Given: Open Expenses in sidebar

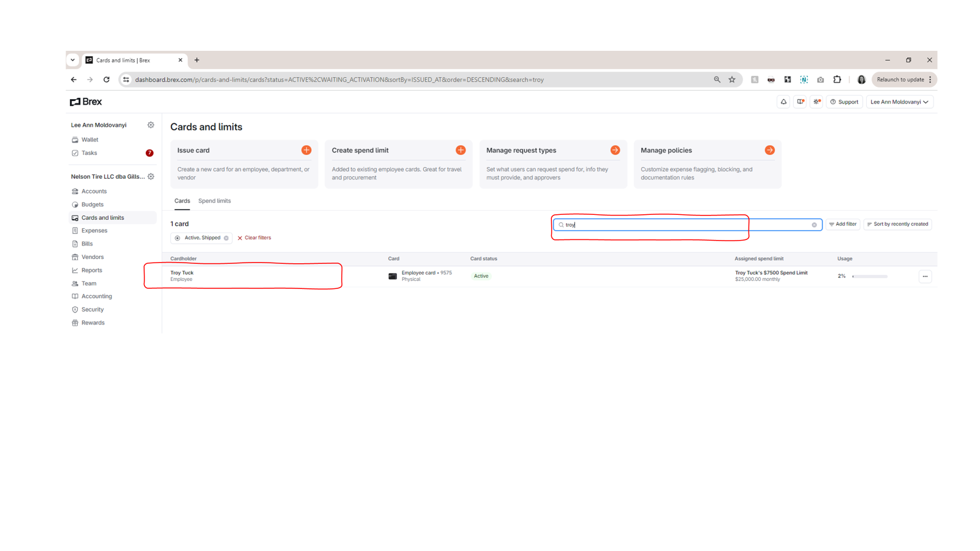Looking at the screenshot, I should [94, 231].
